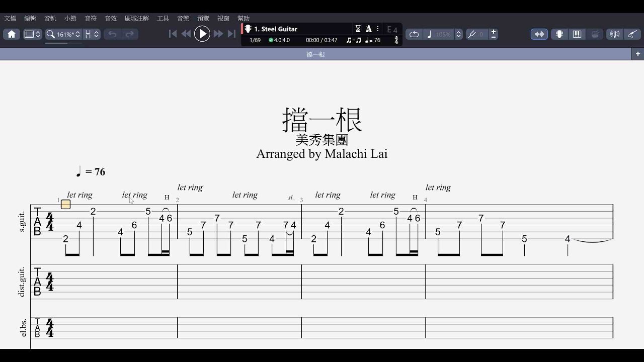This screenshot has height=362, width=644.
Task: Jump to the first bar
Action: pos(173,34)
